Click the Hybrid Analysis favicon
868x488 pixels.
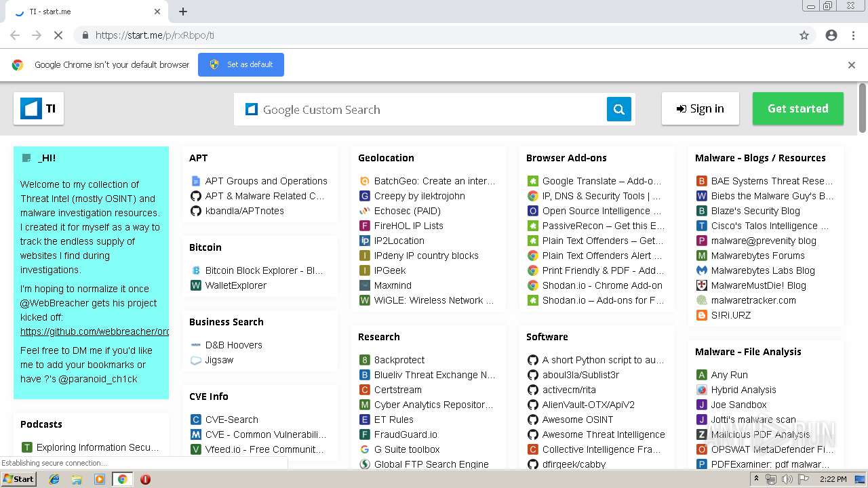coord(702,390)
